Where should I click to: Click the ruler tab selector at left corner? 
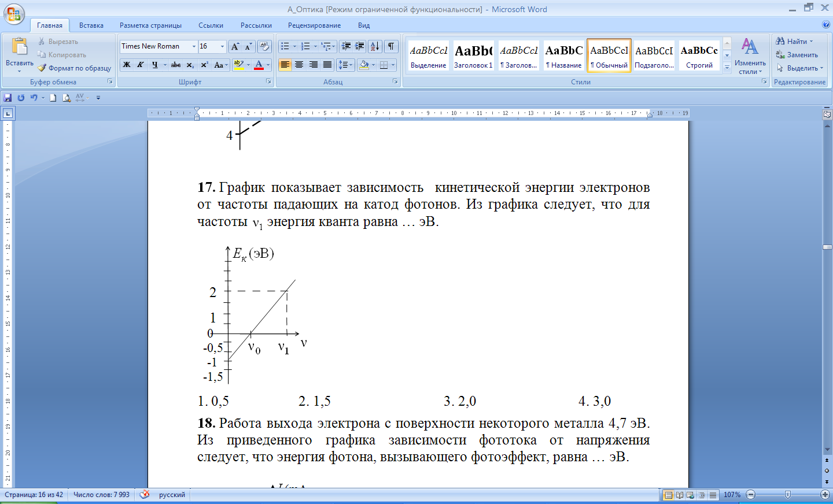[8, 113]
